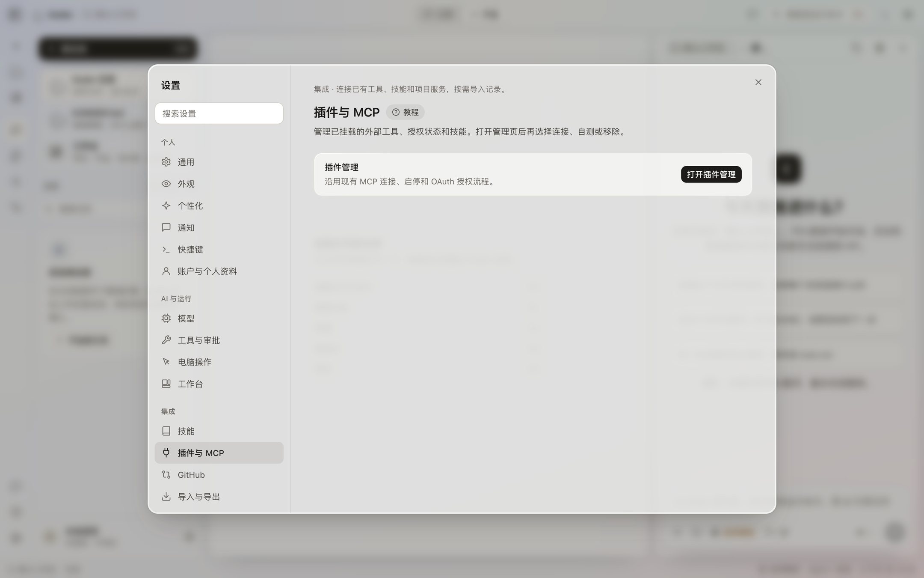Open 工作台 workbench settings
The image size is (924, 578).
pos(219,384)
